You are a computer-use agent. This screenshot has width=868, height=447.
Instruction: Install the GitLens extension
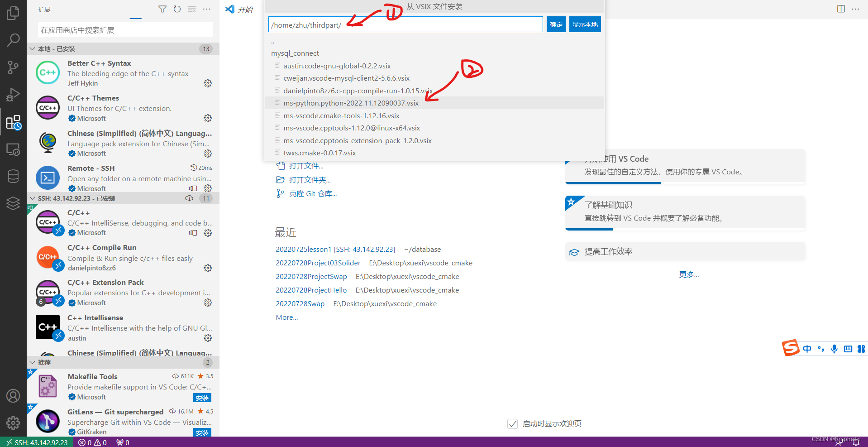202,433
